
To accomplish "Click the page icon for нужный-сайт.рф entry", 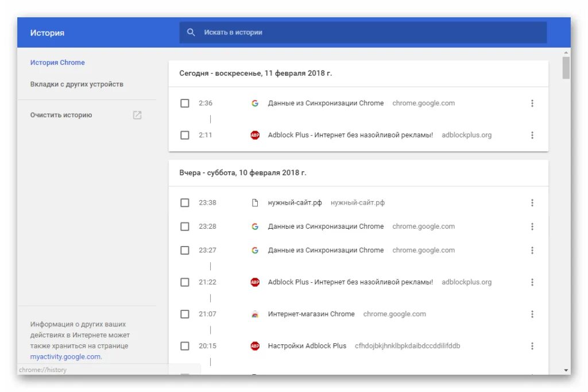I will point(255,203).
